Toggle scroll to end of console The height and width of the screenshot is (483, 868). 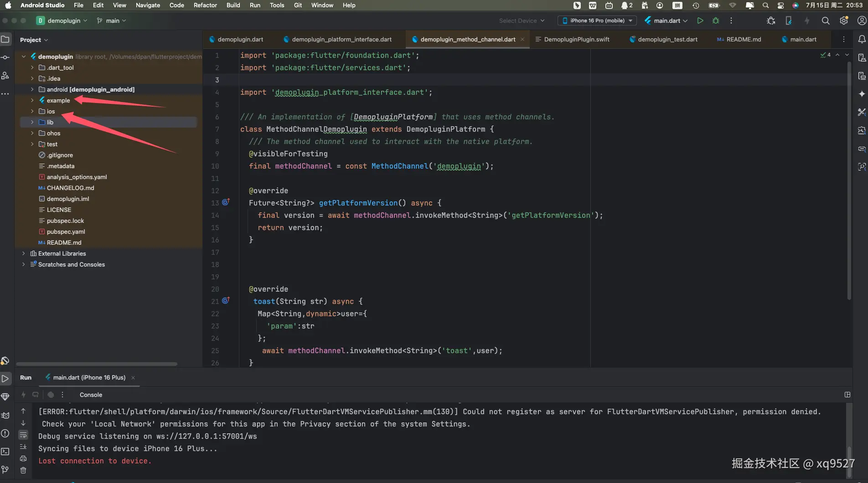pyautogui.click(x=23, y=447)
